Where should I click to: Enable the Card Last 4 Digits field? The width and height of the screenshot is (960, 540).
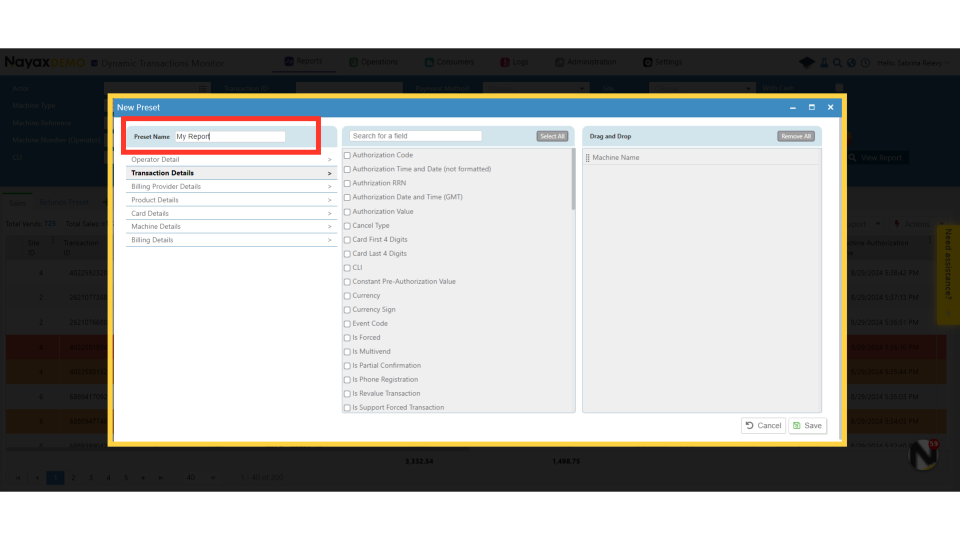(x=347, y=254)
